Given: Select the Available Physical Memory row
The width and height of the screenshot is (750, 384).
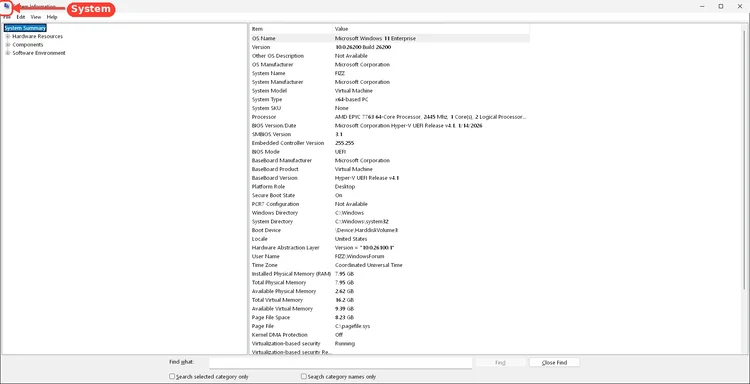Looking at the screenshot, I should (x=390, y=291).
